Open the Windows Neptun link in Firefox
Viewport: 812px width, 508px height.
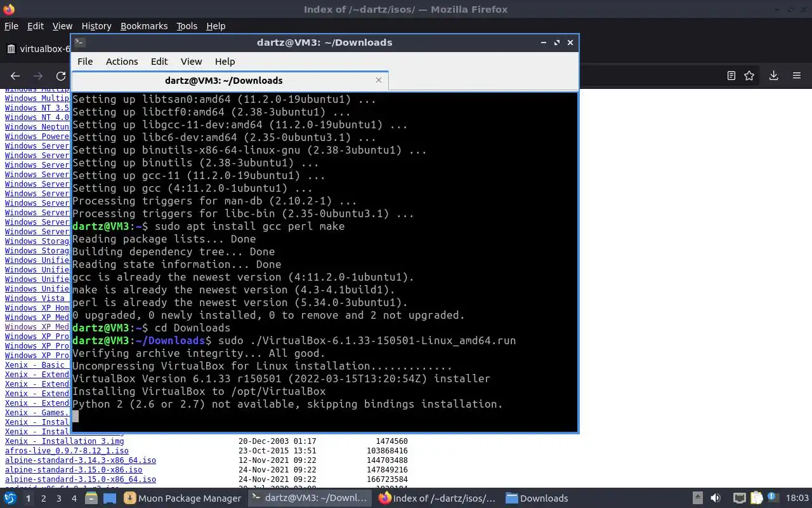click(x=37, y=127)
